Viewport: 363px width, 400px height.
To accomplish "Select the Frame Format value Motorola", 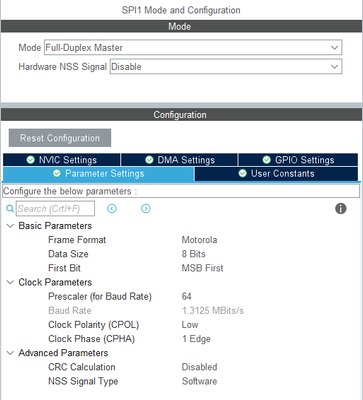I will [199, 240].
